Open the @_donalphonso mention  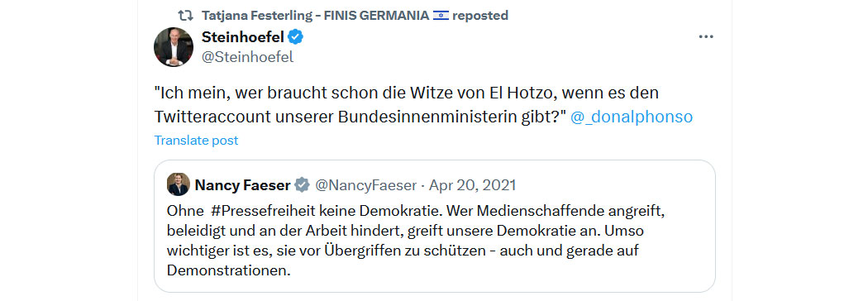(631, 117)
